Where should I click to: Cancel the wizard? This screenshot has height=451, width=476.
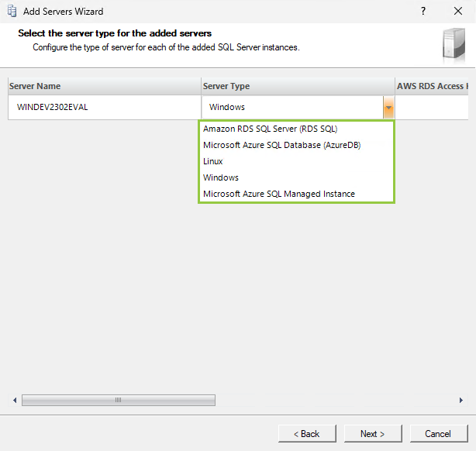(x=438, y=433)
